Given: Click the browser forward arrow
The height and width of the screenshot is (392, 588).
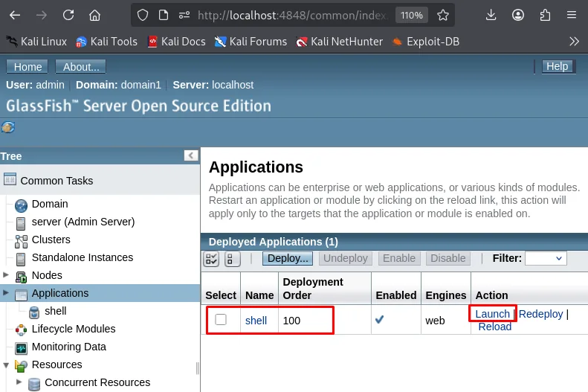Looking at the screenshot, I should (42, 16).
